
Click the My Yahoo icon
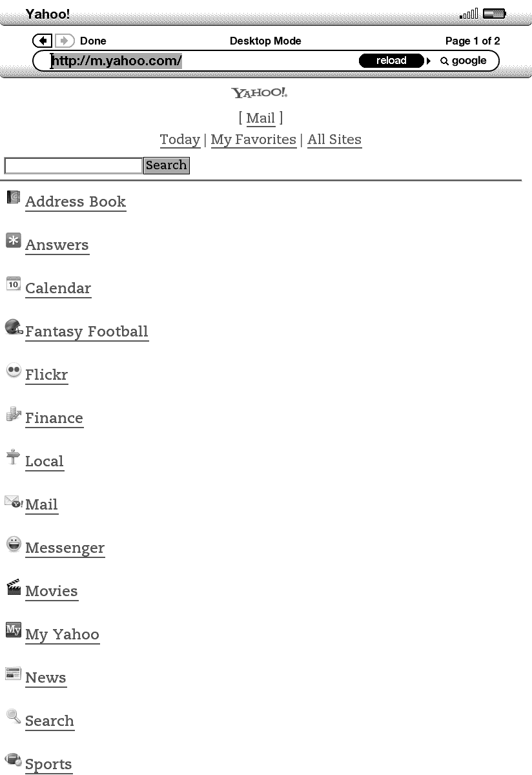point(14,630)
